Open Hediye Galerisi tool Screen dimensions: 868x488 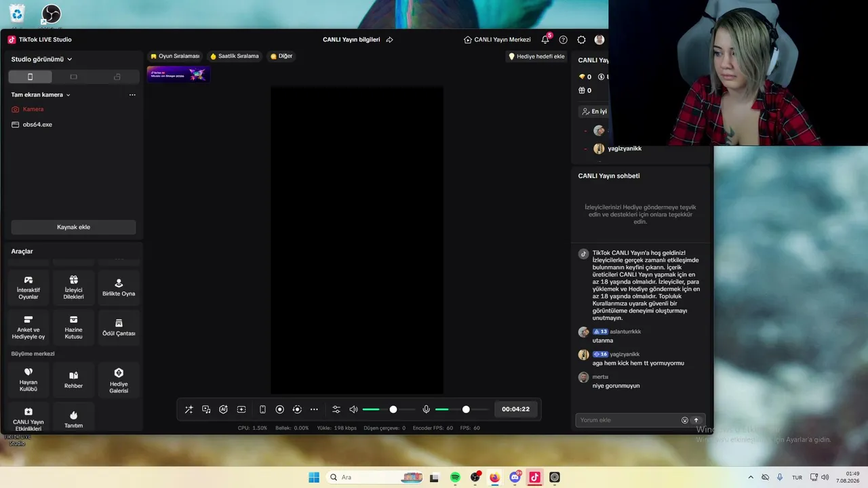(119, 380)
